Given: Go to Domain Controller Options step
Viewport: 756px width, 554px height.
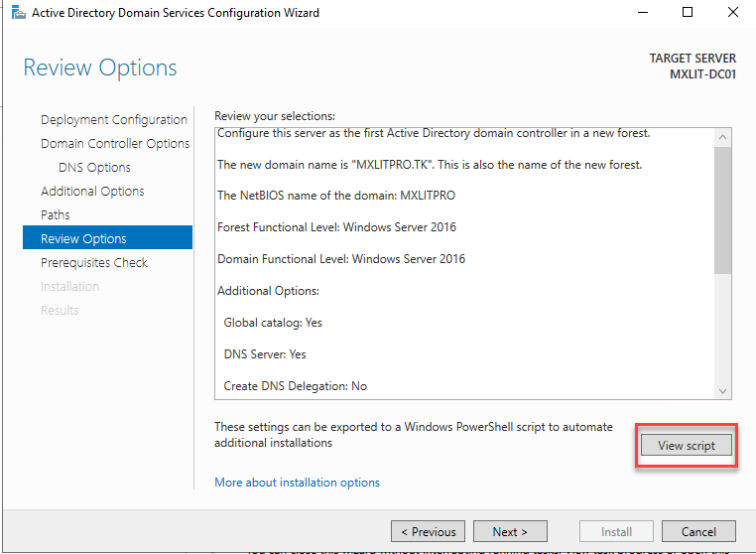Looking at the screenshot, I should [x=114, y=144].
